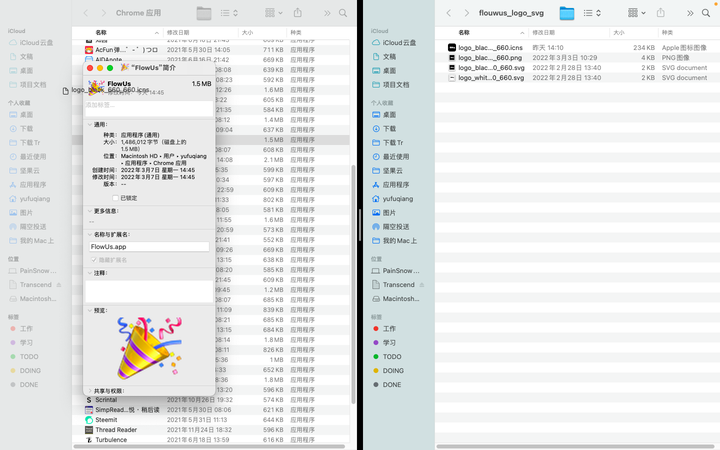This screenshot has width=720, height=450.
Task: Click the 添加标签 tags field
Action: (149, 109)
